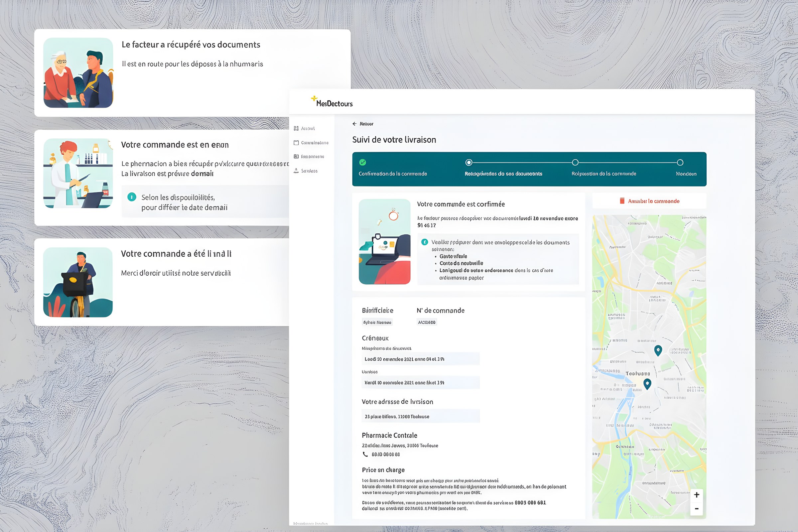Click the 'Votre commande est en' card title
The width and height of the screenshot is (798, 532).
click(175, 145)
